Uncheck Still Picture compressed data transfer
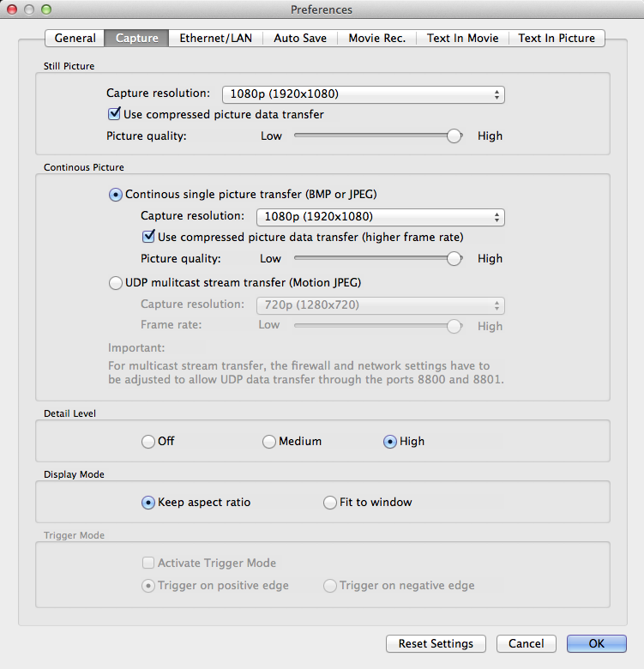 tap(114, 114)
